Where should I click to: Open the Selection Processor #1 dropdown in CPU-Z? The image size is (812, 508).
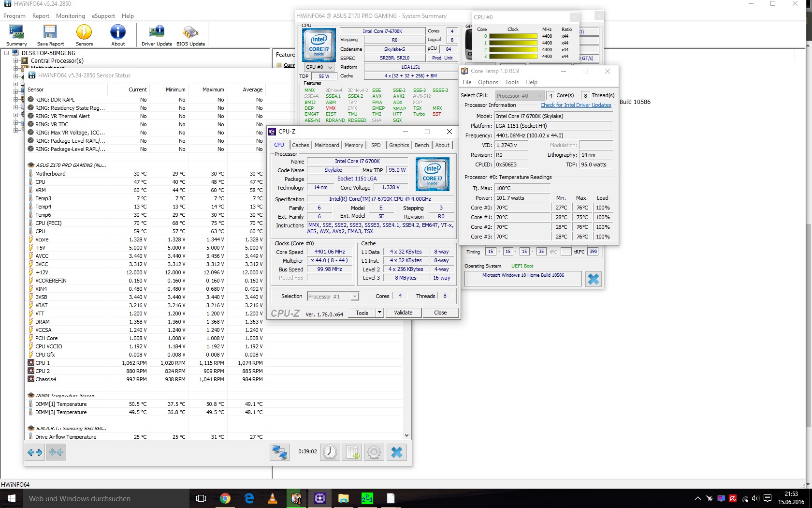333,297
